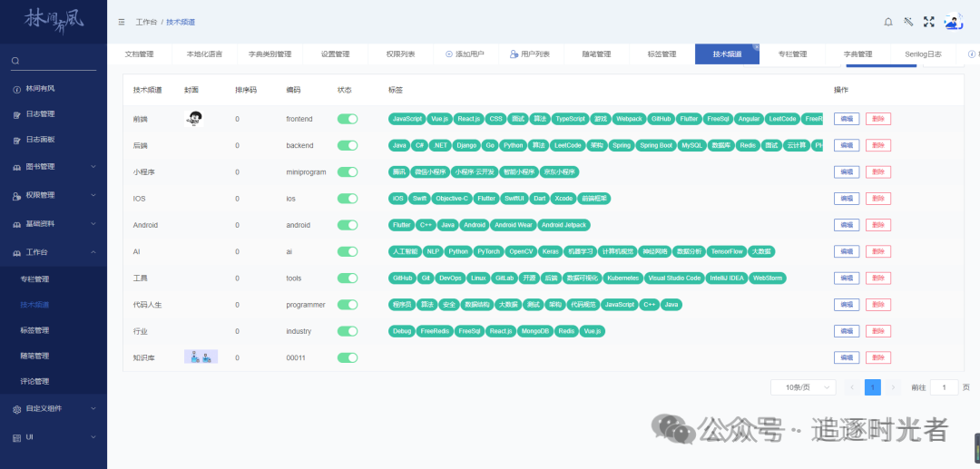This screenshot has height=469, width=980.
Task: Delete the AI channel row
Action: coord(878,251)
